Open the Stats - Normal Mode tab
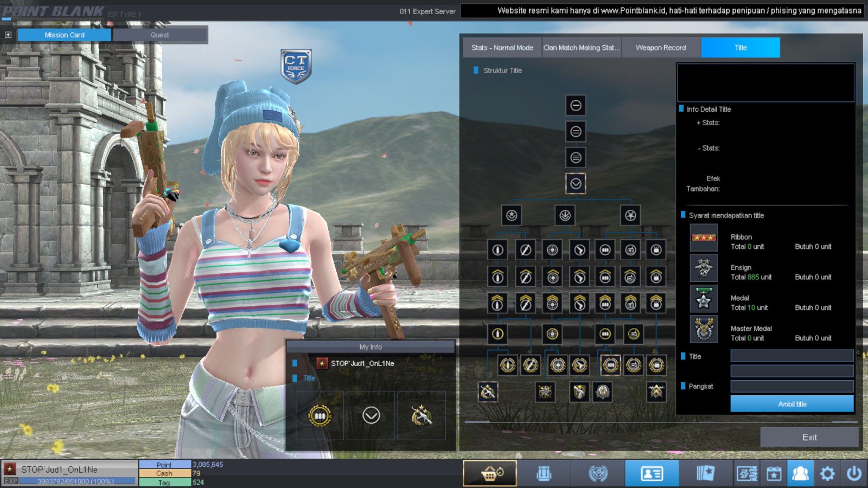 [502, 48]
